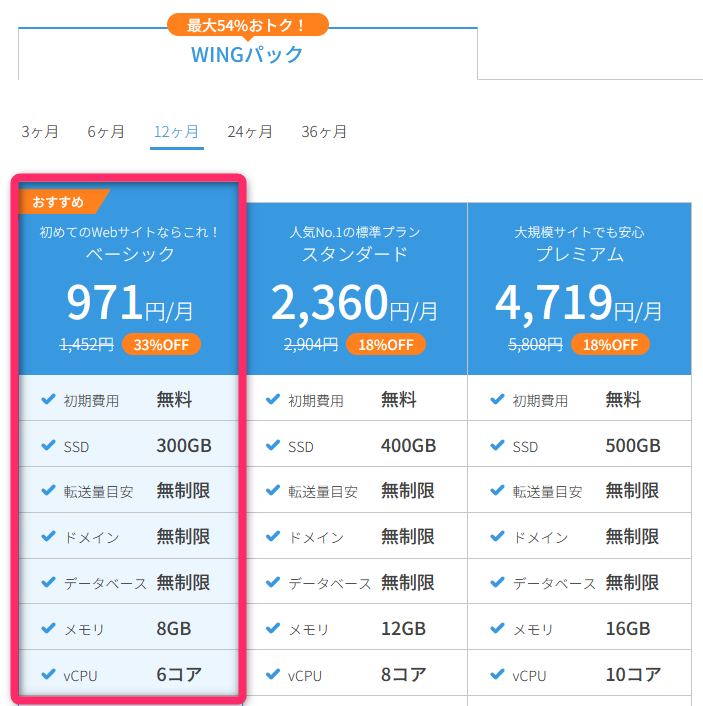The height and width of the screenshot is (706, 703).
Task: Click the vCPU checkmark beside 8コア
Action: [x=273, y=674]
